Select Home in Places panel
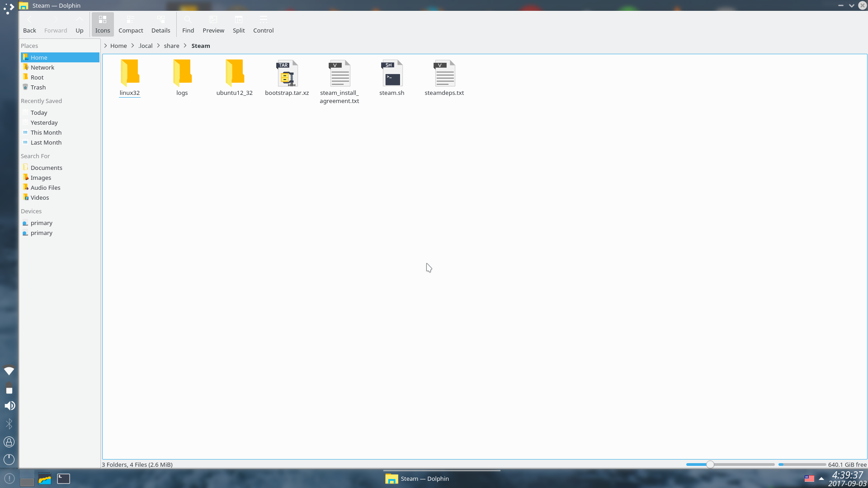The image size is (868, 488). point(60,57)
